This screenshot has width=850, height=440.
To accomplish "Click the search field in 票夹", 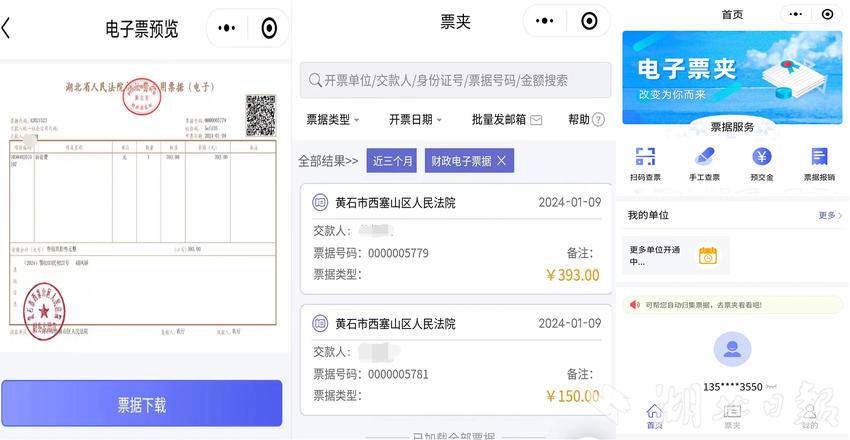I will click(455, 80).
